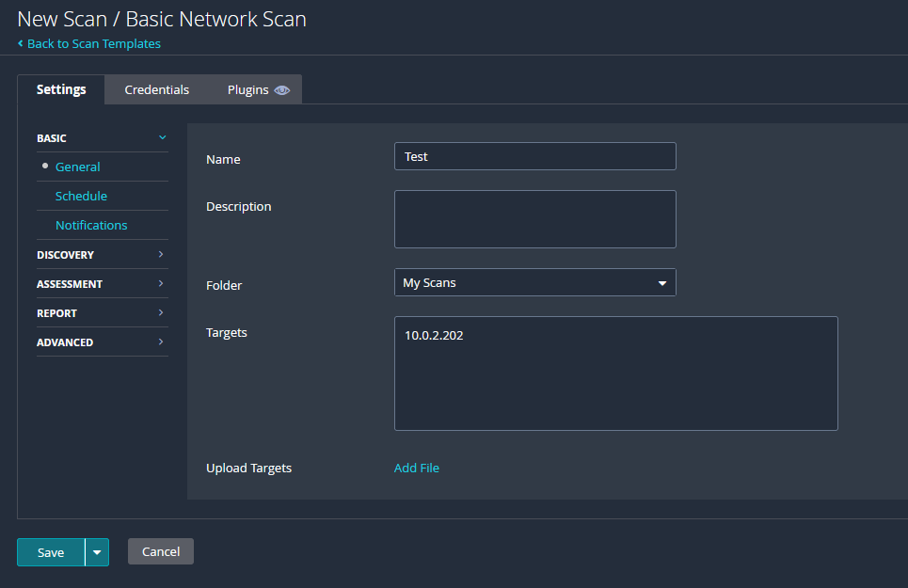The width and height of the screenshot is (908, 588).
Task: Switch to the Credentials tab
Action: [x=157, y=89]
